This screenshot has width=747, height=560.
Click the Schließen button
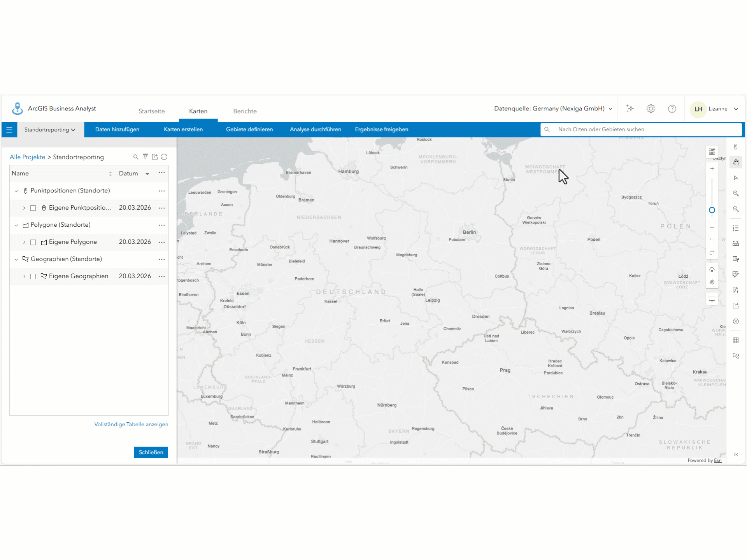[x=151, y=452]
